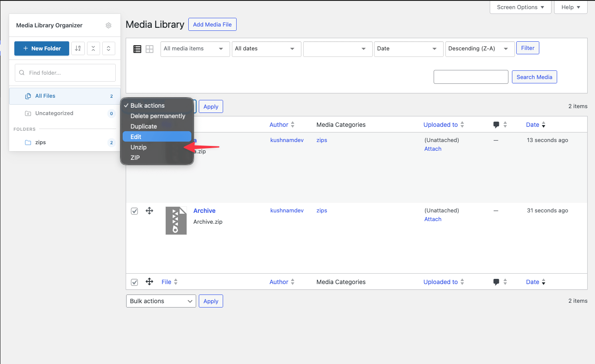The image size is (595, 364).
Task: Open the bottom Bulk actions dropdown
Action: (x=161, y=301)
